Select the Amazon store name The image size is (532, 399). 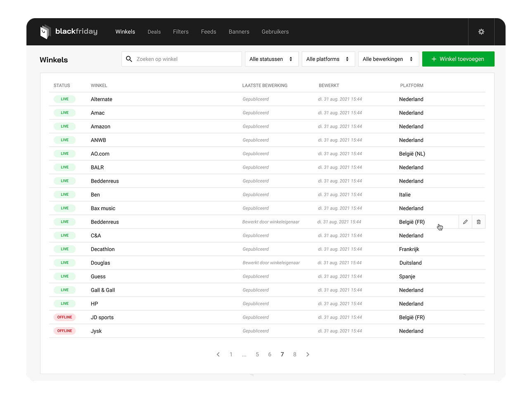(100, 126)
